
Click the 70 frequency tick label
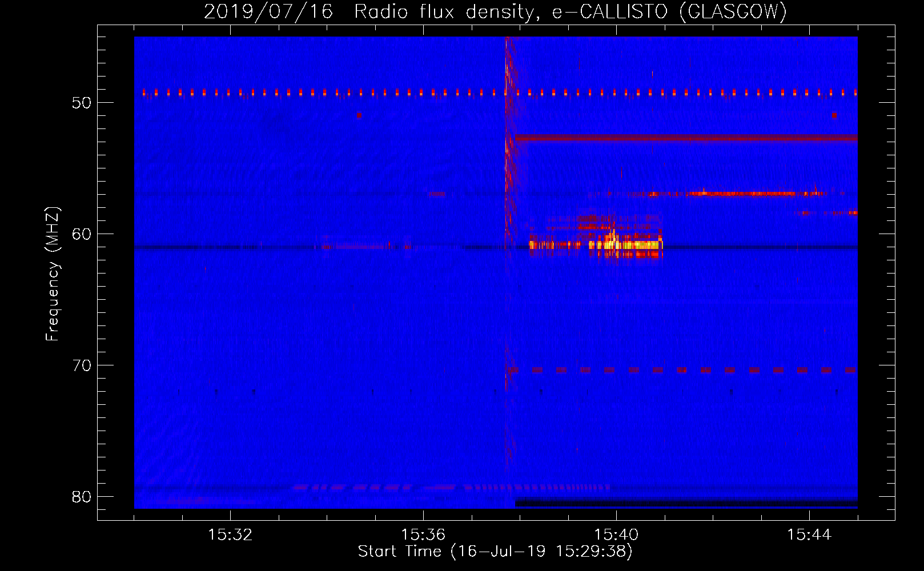82,365
